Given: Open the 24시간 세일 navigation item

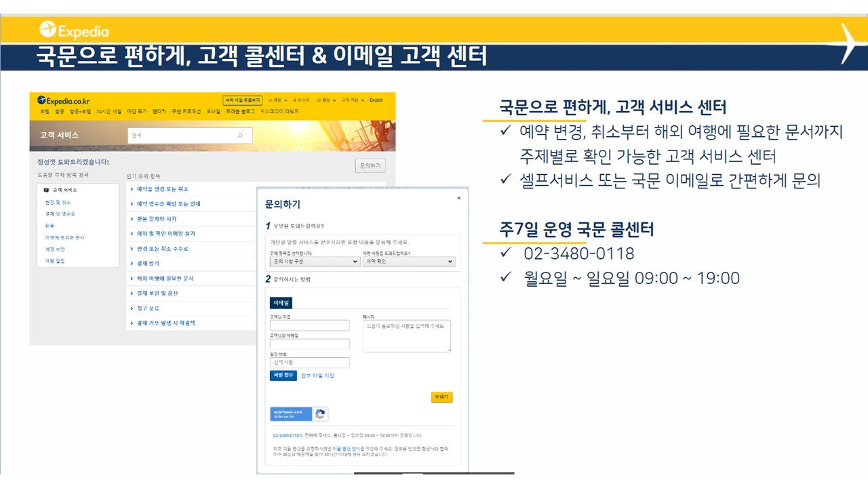Looking at the screenshot, I should [x=109, y=111].
